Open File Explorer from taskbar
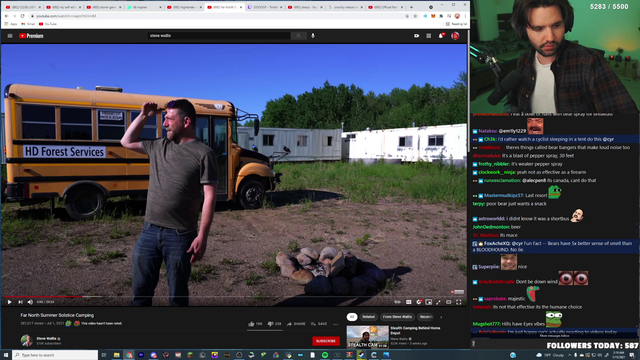Viewport: 640px width, 360px height. point(116,355)
